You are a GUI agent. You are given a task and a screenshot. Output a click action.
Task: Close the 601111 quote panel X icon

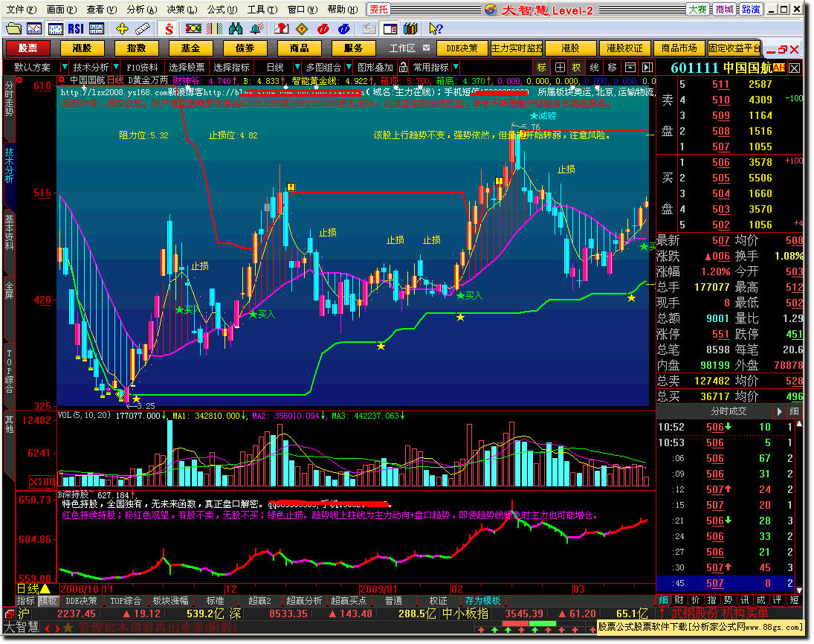point(794,68)
